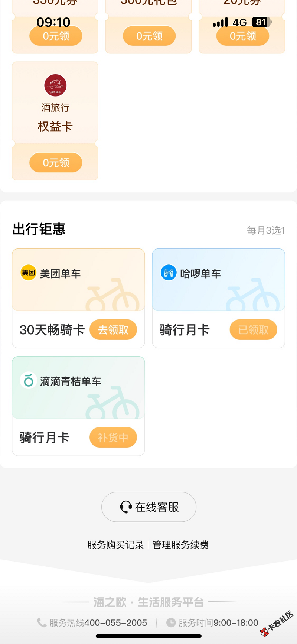The height and width of the screenshot is (644, 297).
Task: Tap the Didi Qingju bike logo
Action: pos(28,381)
